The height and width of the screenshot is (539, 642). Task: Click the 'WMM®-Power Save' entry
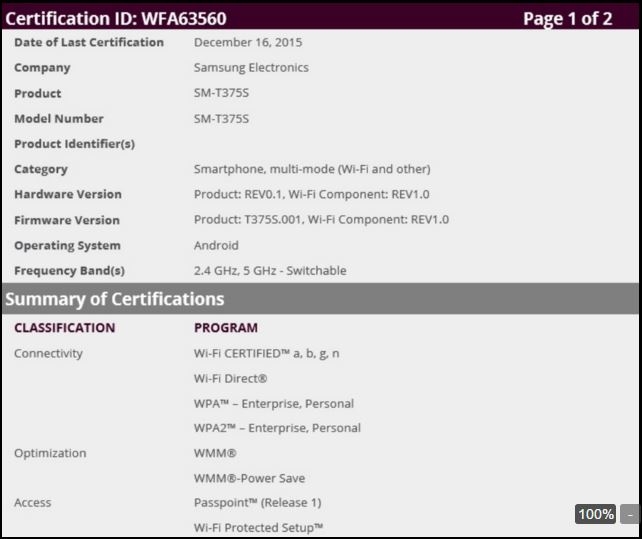point(249,478)
